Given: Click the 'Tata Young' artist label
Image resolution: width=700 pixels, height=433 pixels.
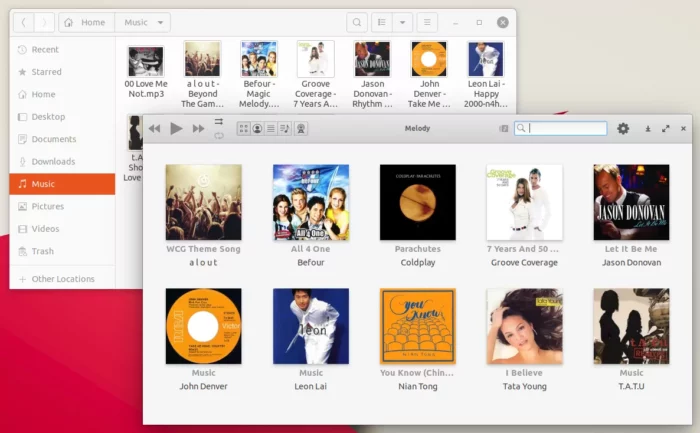Looking at the screenshot, I should pos(525,386).
